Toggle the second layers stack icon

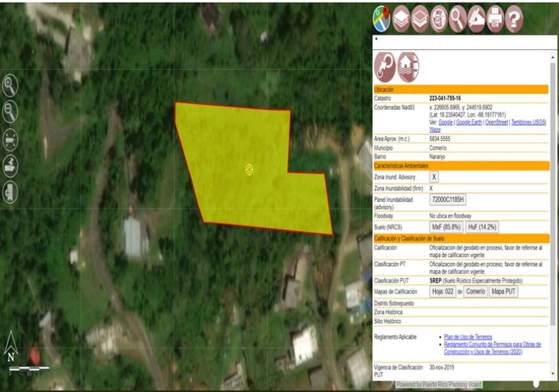click(420, 19)
